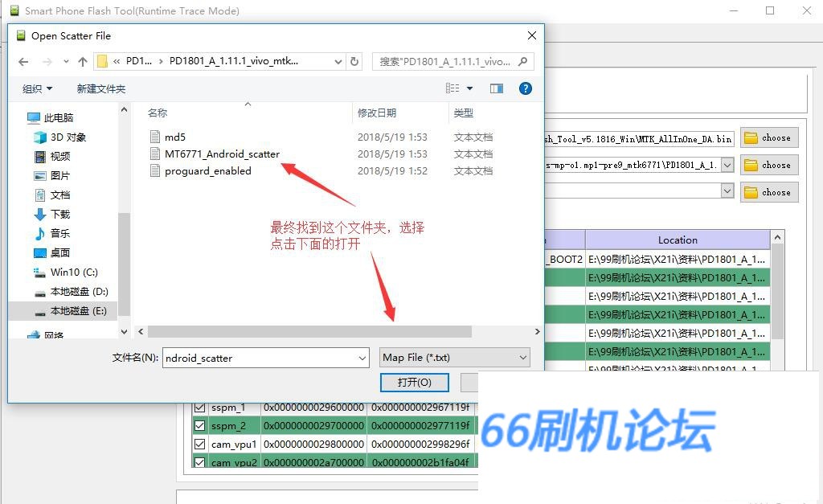Image resolution: width=823 pixels, height=504 pixels.
Task: Select the MT6771_Android_scatter file name
Action: point(222,154)
